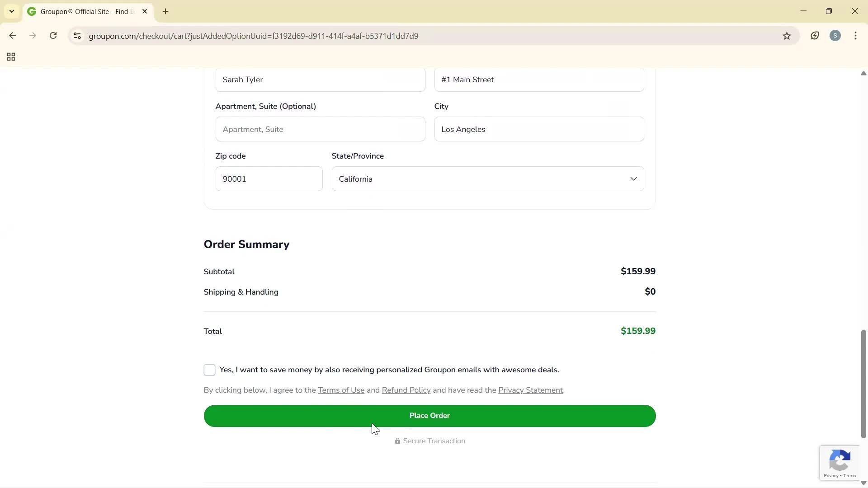
Task: Click the browser back navigation arrow
Action: click(12, 36)
